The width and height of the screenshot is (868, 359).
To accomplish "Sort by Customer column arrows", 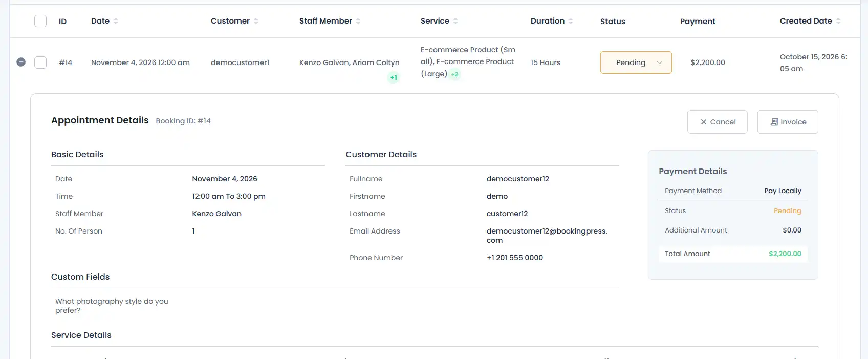I will point(256,21).
